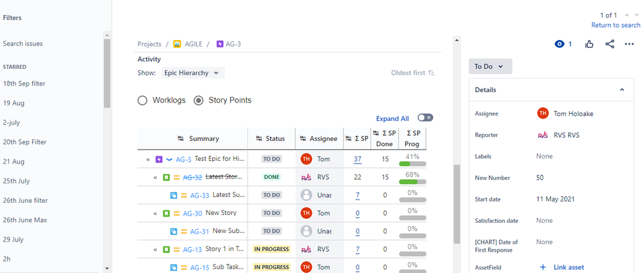The height and width of the screenshot is (273, 644).
Task: Click the Oldest first sort icon
Action: pyautogui.click(x=431, y=73)
